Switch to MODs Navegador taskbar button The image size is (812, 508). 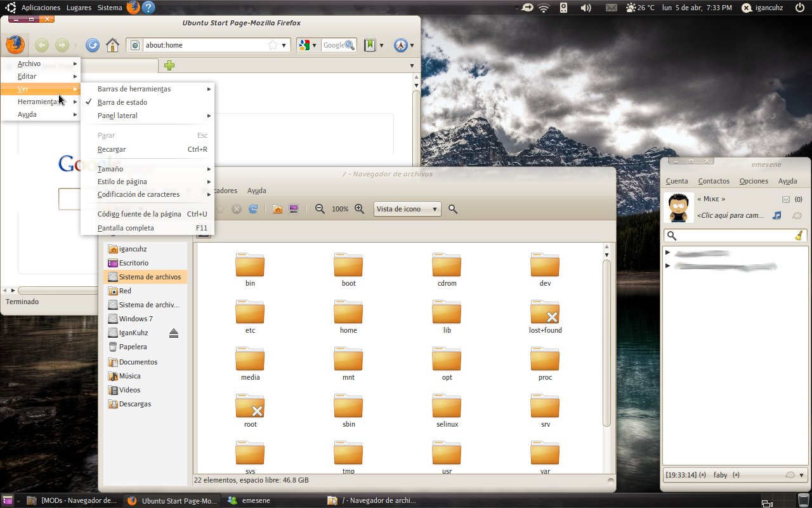72,500
